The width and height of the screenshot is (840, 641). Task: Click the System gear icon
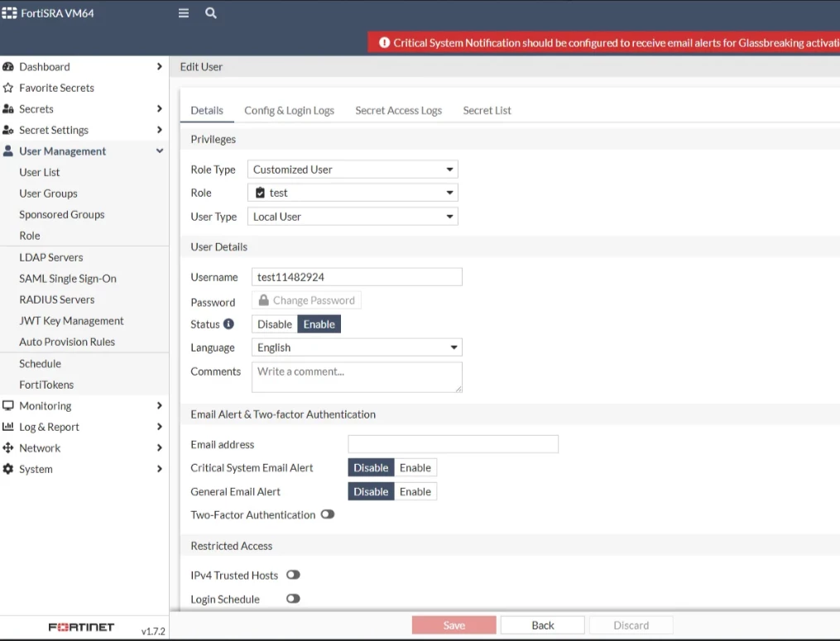point(8,469)
